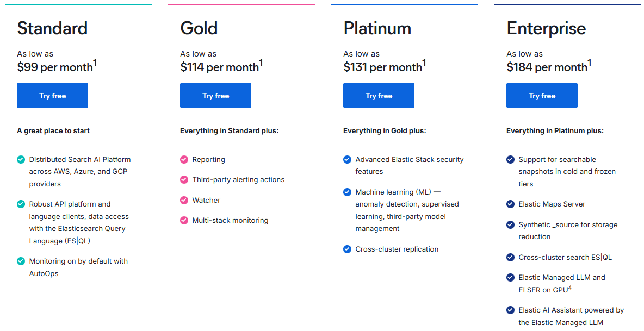Click the checkmark next to "Third-party alerting actions"

[183, 179]
